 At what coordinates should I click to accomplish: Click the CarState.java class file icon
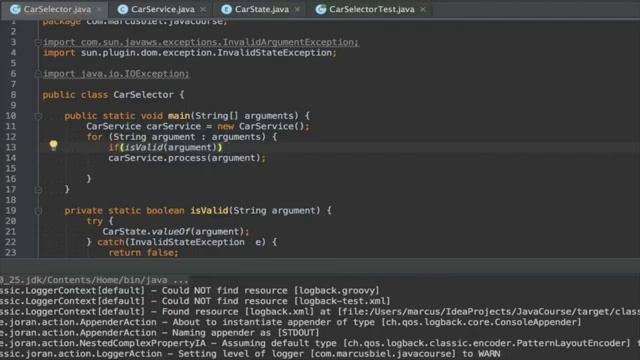[227, 9]
